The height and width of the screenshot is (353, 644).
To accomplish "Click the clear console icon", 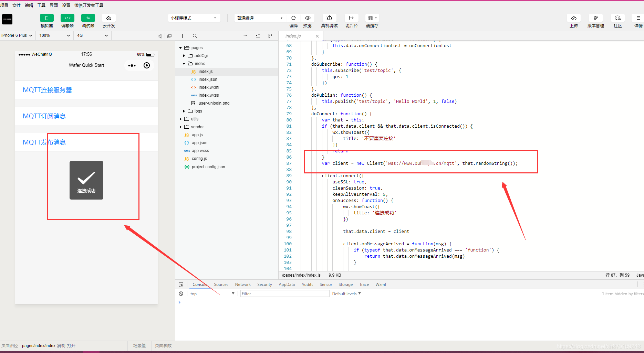I will 181,293.
